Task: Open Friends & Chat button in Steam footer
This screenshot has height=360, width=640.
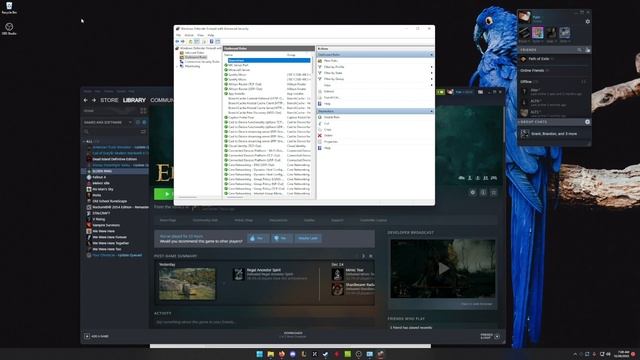Action: (490, 336)
